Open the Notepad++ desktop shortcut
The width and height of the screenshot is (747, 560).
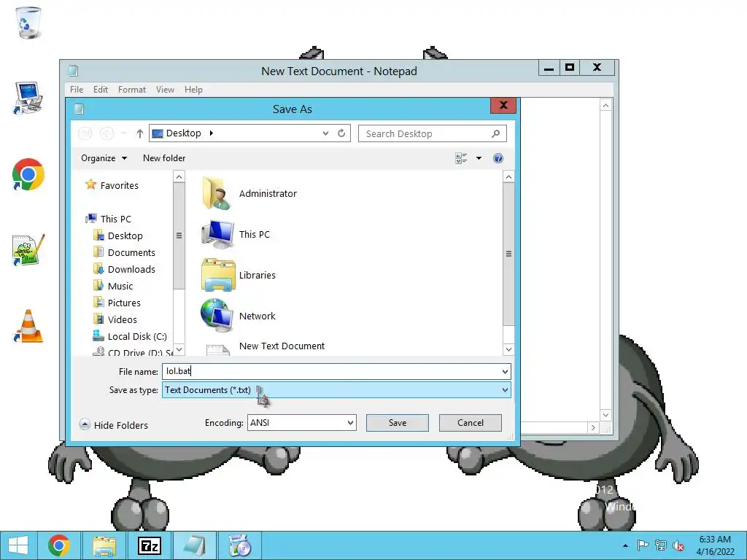(28, 250)
